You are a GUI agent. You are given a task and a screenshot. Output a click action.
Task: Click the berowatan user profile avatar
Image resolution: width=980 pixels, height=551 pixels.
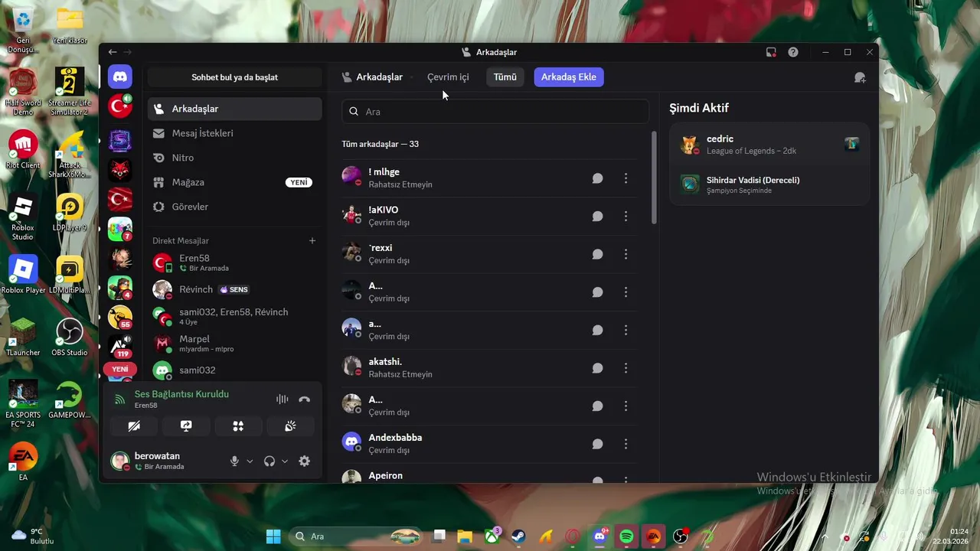[119, 461]
